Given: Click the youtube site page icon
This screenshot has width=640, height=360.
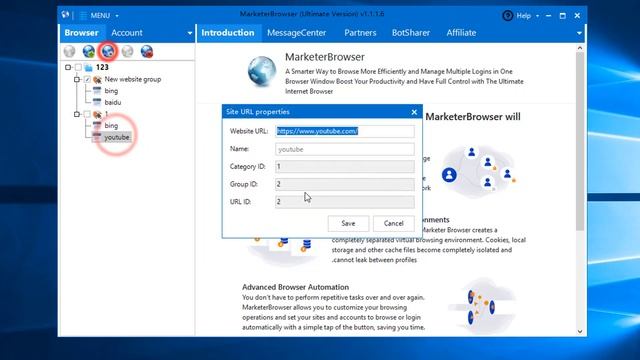Looking at the screenshot, I should point(97,137).
